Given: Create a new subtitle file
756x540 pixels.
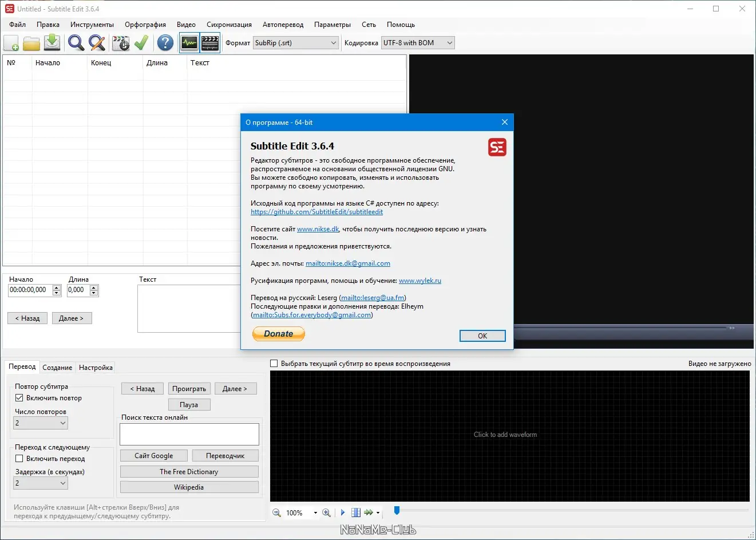Looking at the screenshot, I should tap(11, 43).
